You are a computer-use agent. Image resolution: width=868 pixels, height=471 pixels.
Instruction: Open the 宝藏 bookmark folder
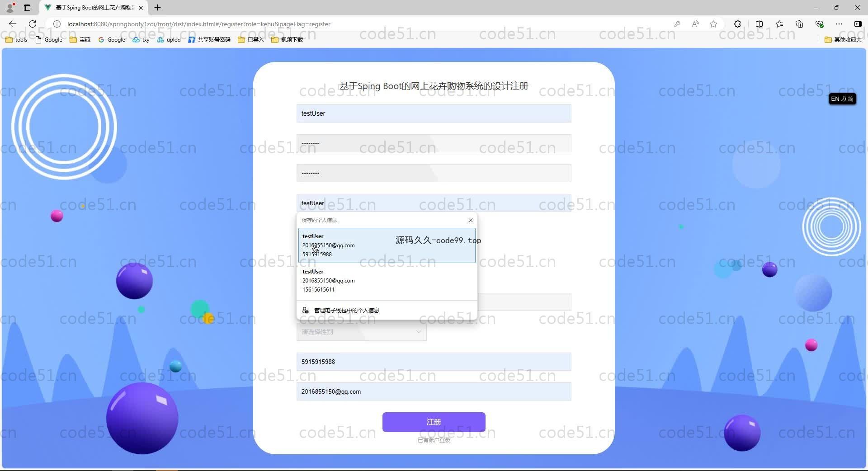pyautogui.click(x=80, y=40)
